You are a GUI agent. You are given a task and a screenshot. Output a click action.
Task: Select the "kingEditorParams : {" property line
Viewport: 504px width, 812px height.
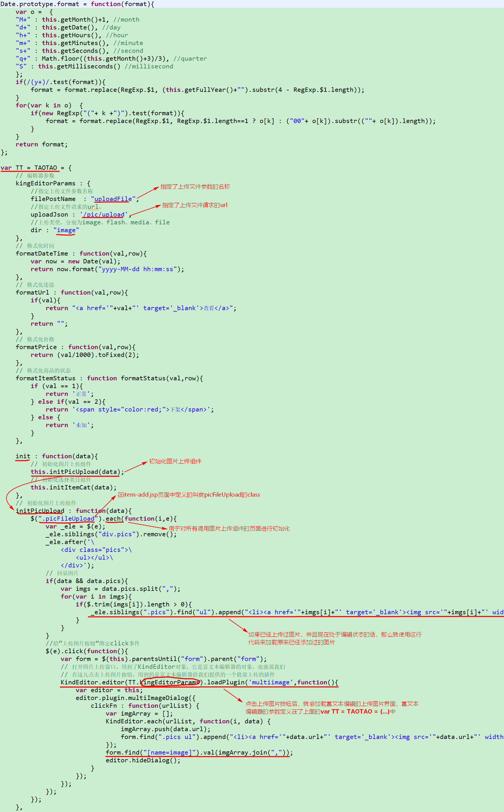tap(53, 183)
